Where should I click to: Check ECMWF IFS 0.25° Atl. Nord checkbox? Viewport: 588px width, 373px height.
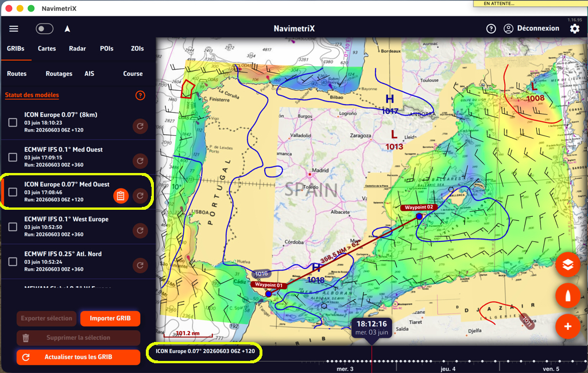[13, 262]
